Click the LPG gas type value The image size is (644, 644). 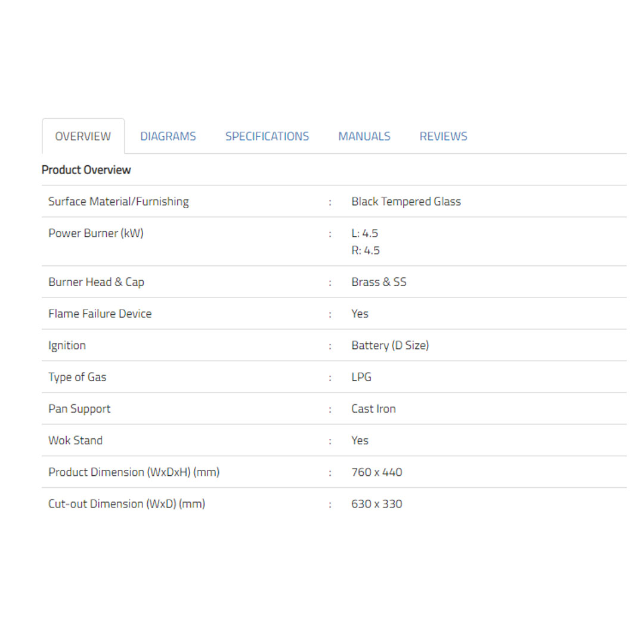pos(361,377)
